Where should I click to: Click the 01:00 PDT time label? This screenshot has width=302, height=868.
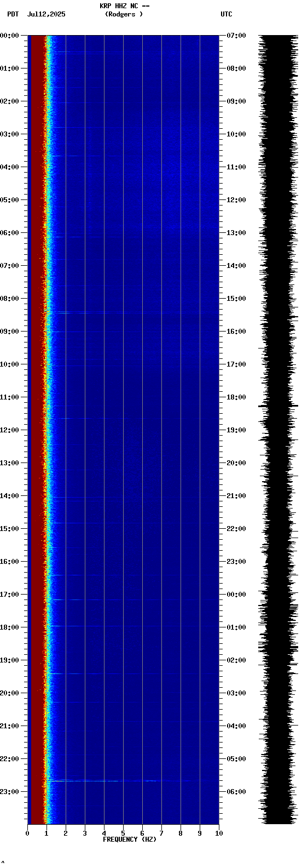[x=9, y=68]
